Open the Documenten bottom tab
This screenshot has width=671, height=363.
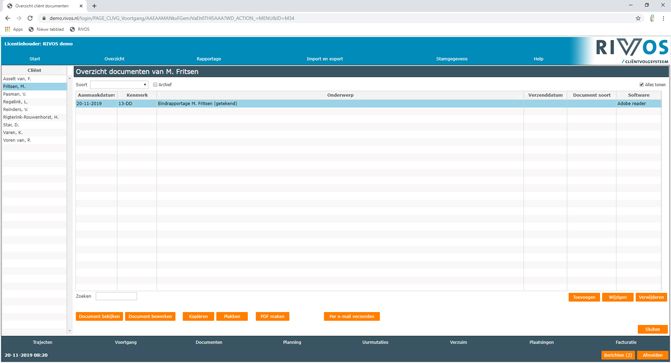point(209,342)
